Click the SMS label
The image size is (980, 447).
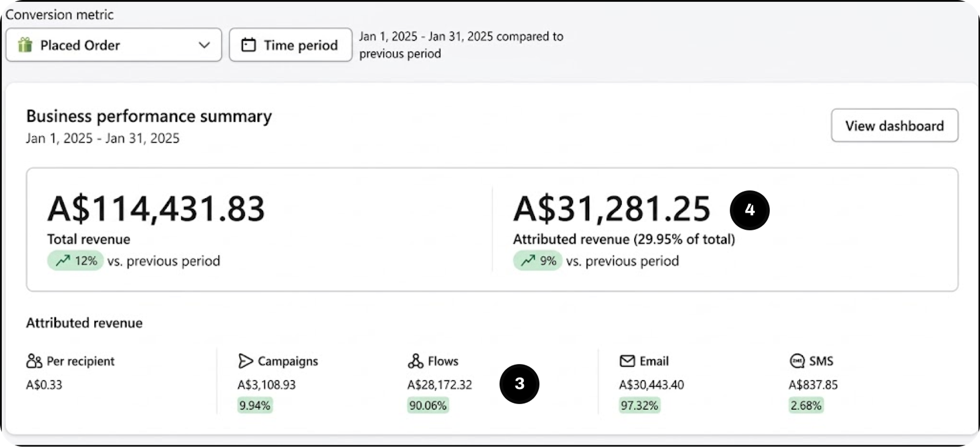[x=821, y=361]
